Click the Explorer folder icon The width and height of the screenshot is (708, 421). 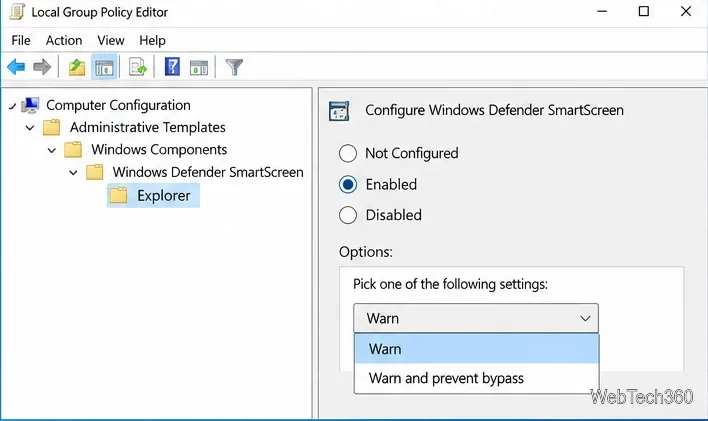118,196
